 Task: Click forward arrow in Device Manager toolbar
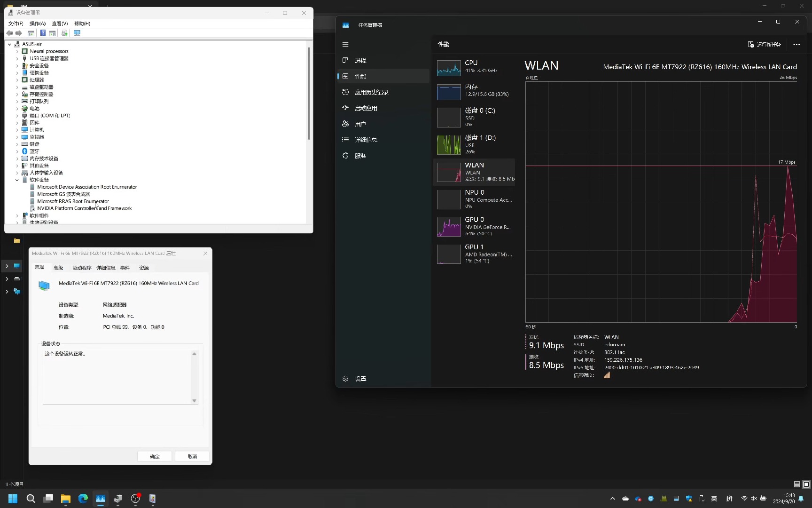tap(19, 33)
